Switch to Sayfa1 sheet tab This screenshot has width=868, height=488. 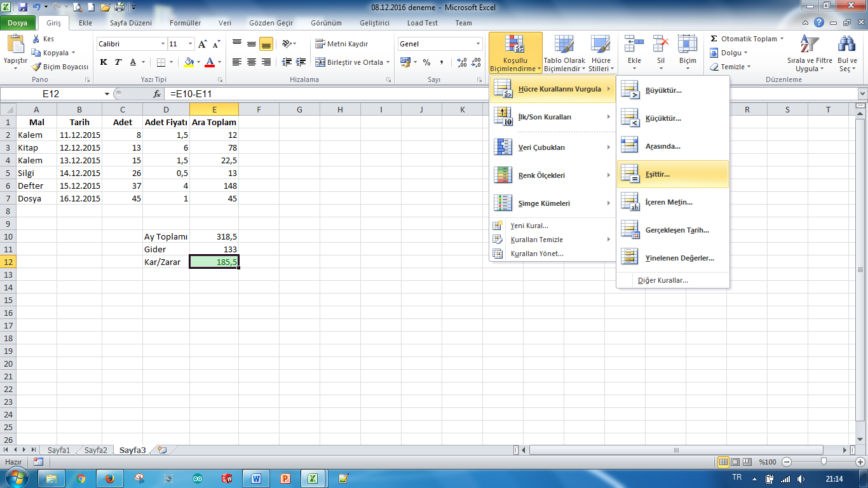point(59,450)
